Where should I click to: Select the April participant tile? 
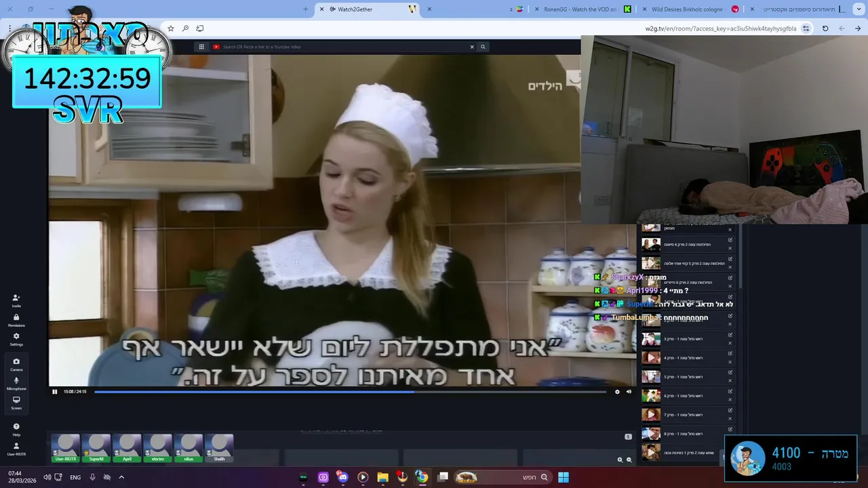127,448
